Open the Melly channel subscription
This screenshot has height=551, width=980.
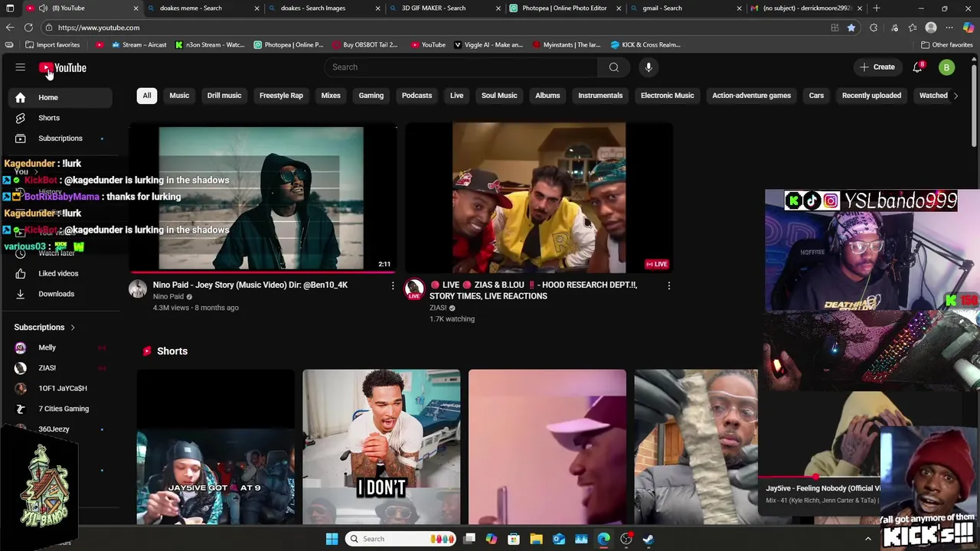(60, 347)
